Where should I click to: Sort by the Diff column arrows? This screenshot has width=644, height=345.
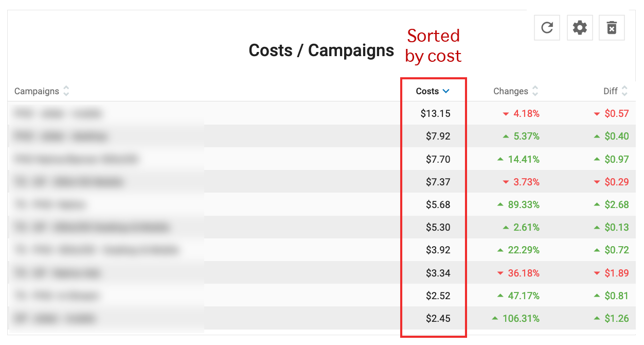[624, 91]
